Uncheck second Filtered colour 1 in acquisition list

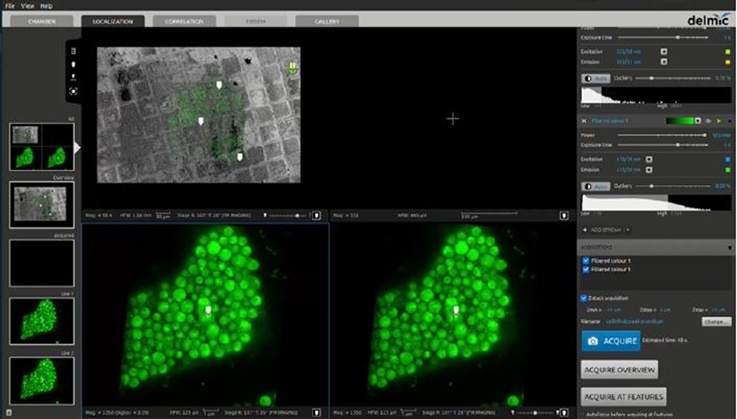tap(586, 269)
